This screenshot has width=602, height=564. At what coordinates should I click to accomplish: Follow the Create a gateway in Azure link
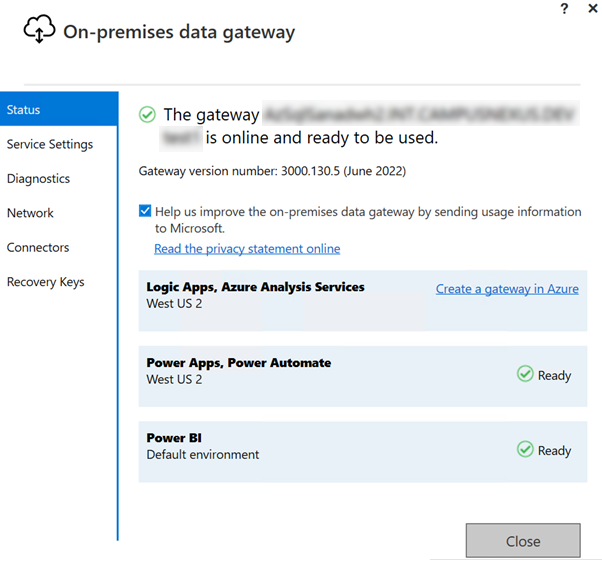507,288
